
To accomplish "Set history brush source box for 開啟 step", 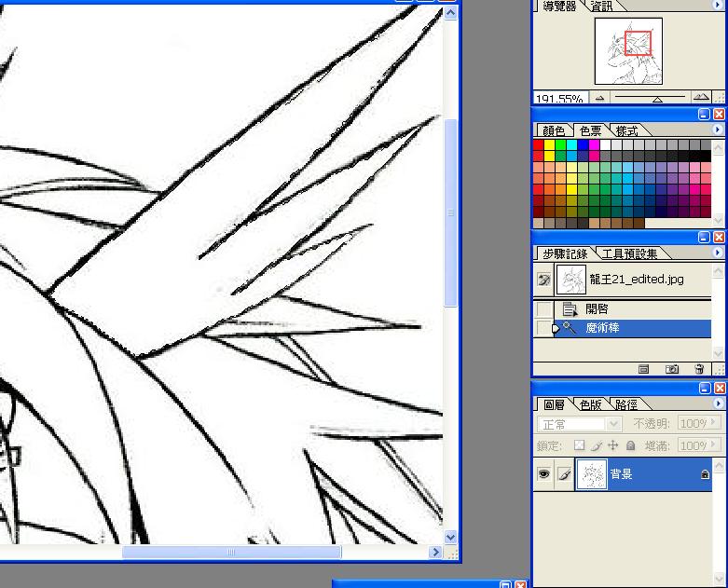I will coord(544,309).
